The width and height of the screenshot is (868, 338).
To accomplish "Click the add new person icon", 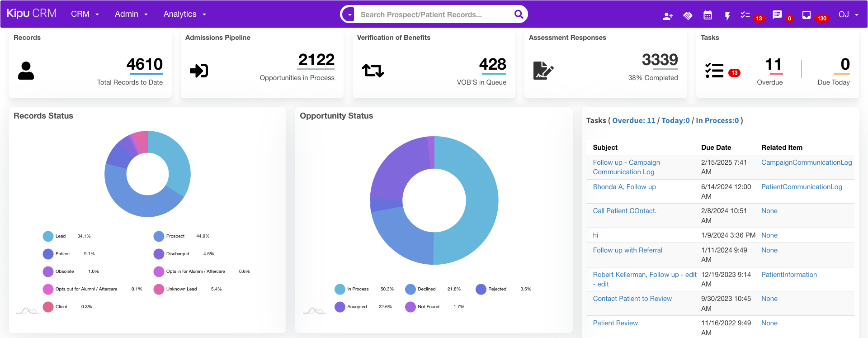I will (x=668, y=16).
